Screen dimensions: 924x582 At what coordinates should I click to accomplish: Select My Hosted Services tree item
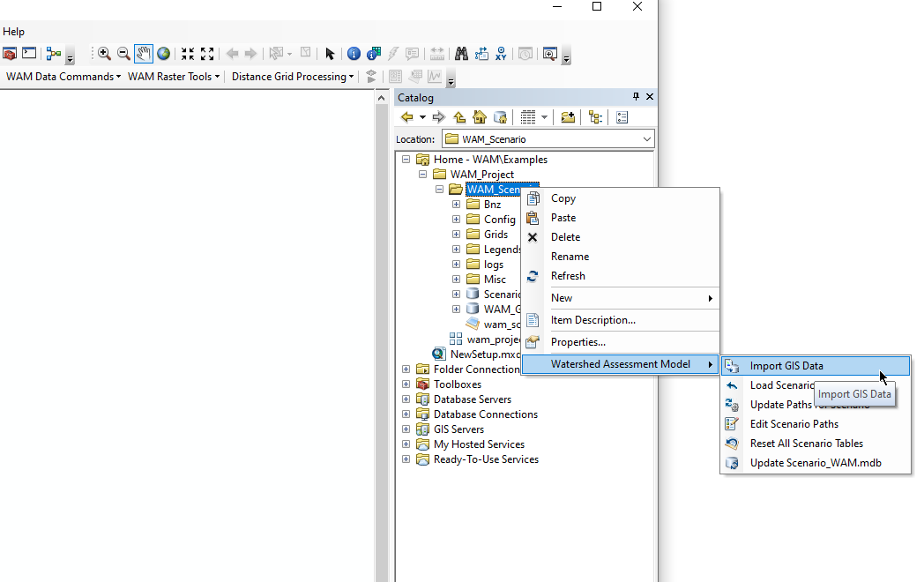pyautogui.click(x=479, y=444)
